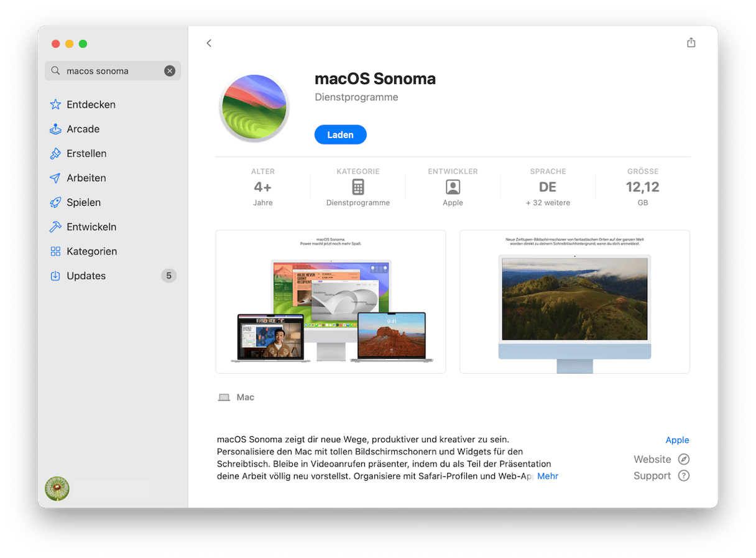Click the Arbeiten paper plane icon
The image size is (756, 558).
tap(55, 178)
